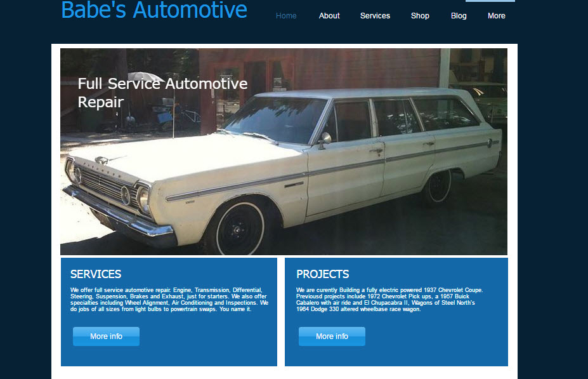Go to the Home nav item
Screen dimensions: 588x379
(x=286, y=16)
